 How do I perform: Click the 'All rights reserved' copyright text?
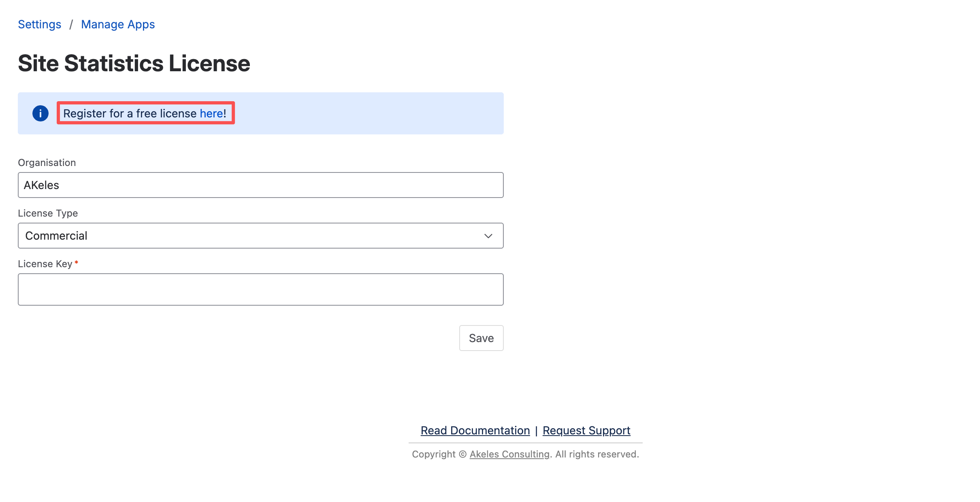click(x=597, y=454)
